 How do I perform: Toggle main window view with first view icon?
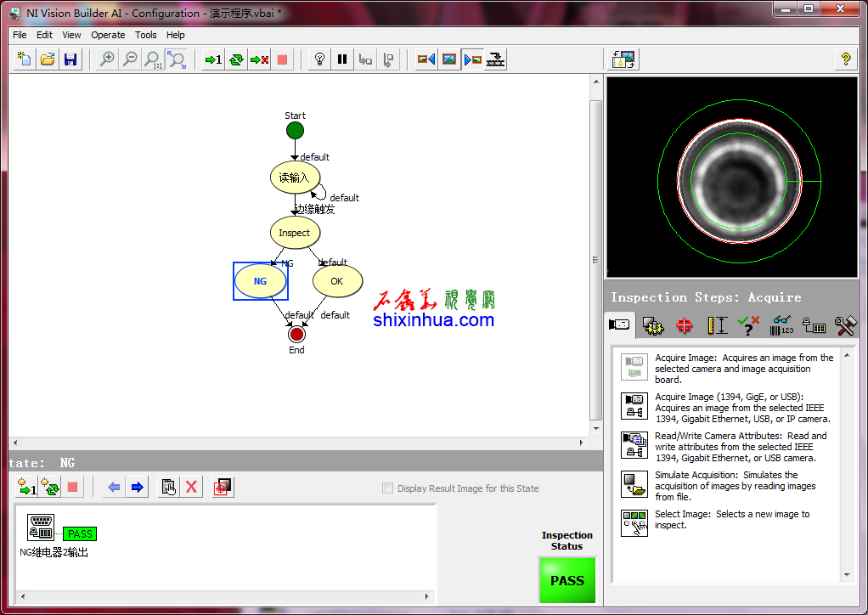coord(426,59)
